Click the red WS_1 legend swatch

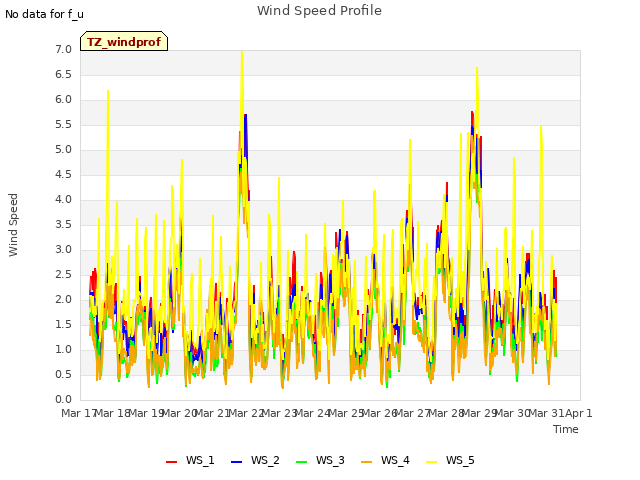(x=171, y=461)
